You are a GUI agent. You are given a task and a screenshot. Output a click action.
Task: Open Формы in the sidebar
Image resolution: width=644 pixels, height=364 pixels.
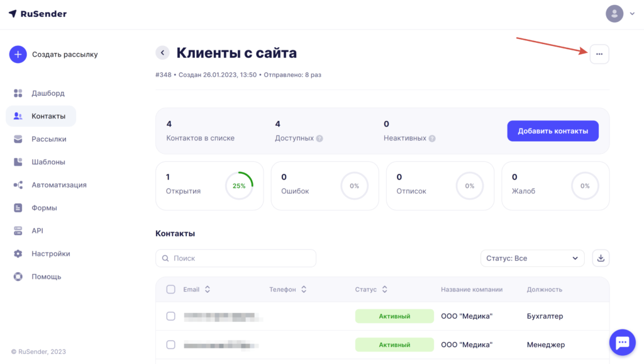(45, 208)
